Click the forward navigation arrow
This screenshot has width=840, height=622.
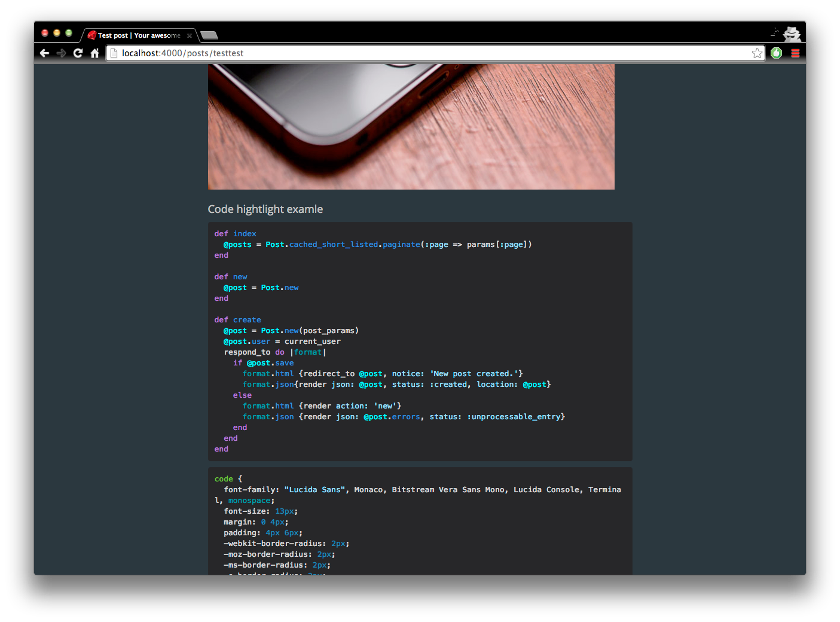pyautogui.click(x=61, y=53)
